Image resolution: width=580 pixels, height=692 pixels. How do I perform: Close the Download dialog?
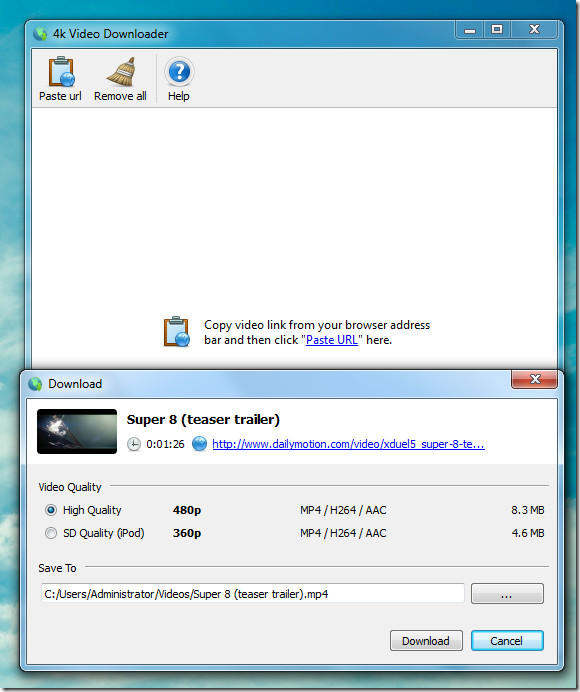point(535,380)
